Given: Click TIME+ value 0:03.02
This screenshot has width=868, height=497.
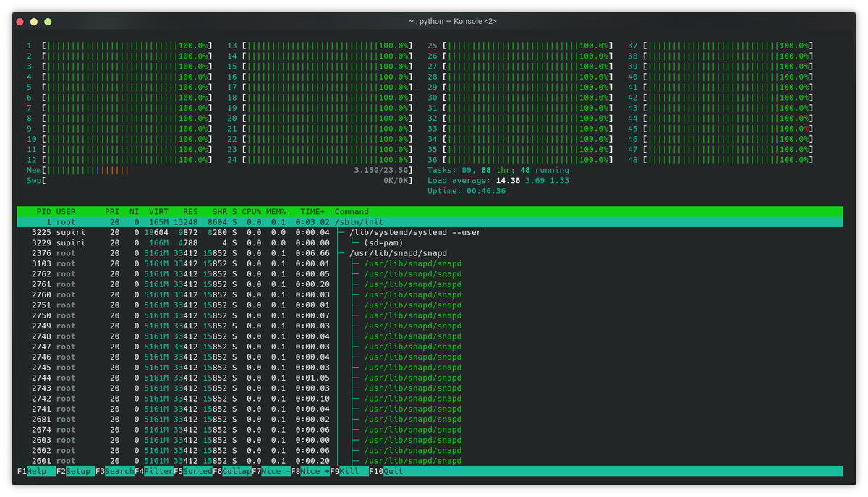Looking at the screenshot, I should pos(312,222).
